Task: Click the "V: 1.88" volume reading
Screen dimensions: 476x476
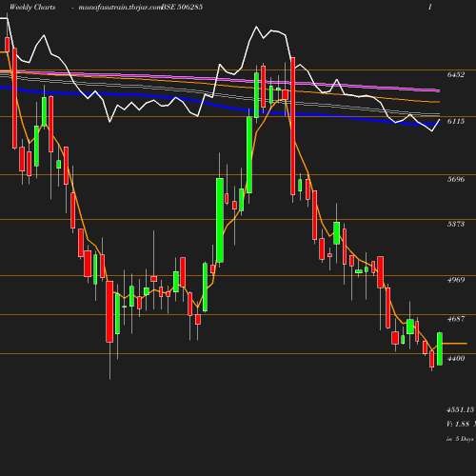Action: [x=458, y=424]
